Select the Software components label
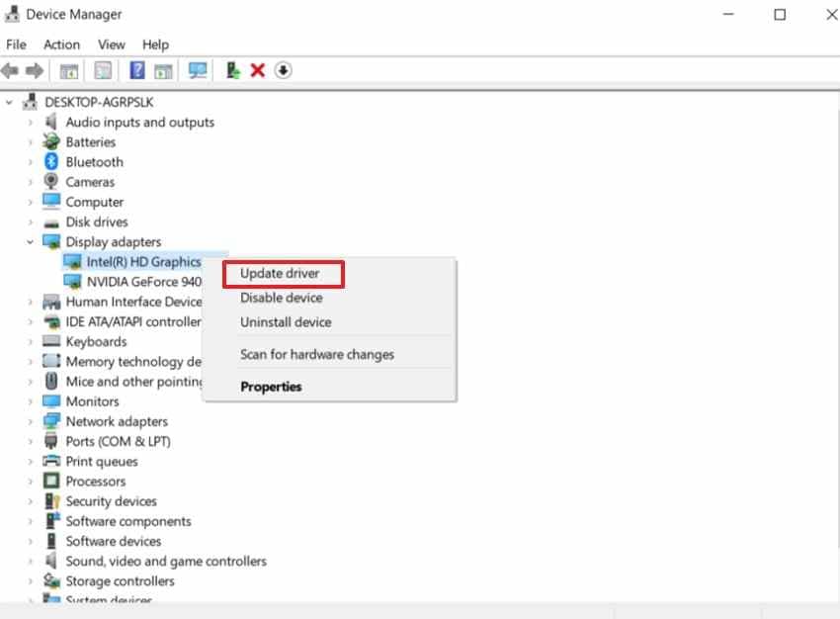The width and height of the screenshot is (840, 619). (128, 521)
